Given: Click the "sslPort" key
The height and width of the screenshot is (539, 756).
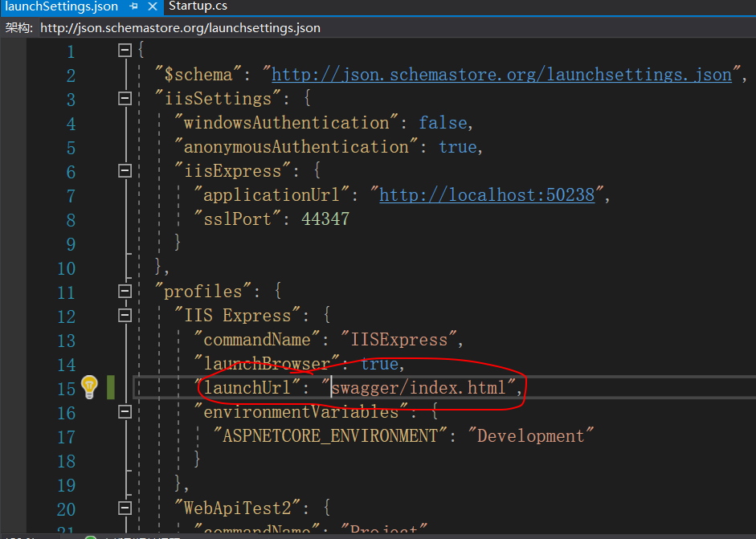Looking at the screenshot, I should [x=237, y=218].
